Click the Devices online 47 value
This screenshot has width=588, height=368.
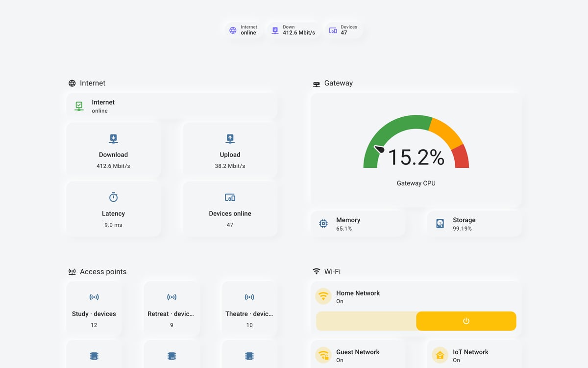[x=230, y=225]
